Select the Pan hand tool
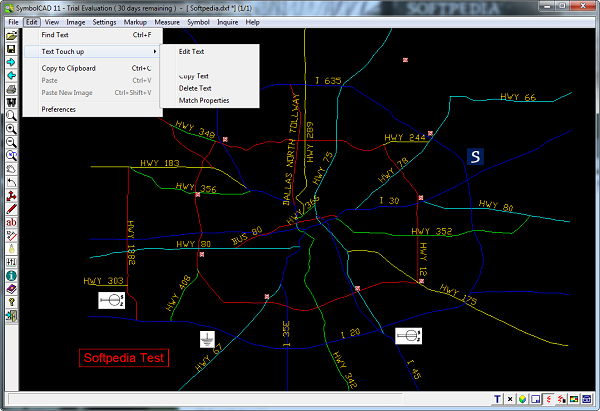Image resolution: width=600 pixels, height=411 pixels. tap(10, 169)
